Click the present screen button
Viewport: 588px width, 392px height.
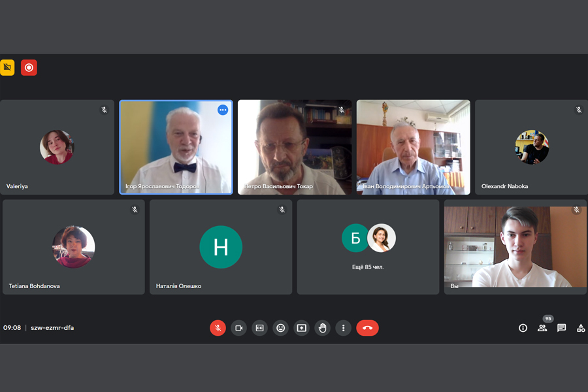(x=301, y=328)
